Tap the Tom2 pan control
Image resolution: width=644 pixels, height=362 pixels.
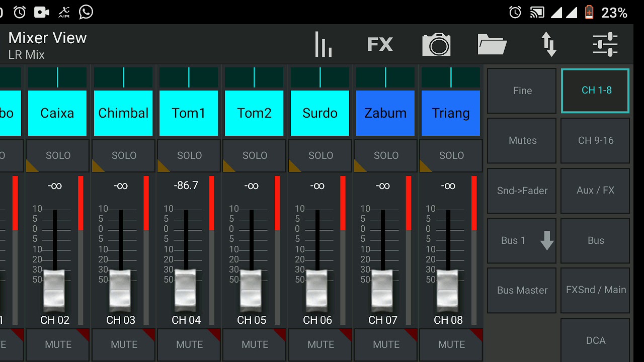point(254,77)
